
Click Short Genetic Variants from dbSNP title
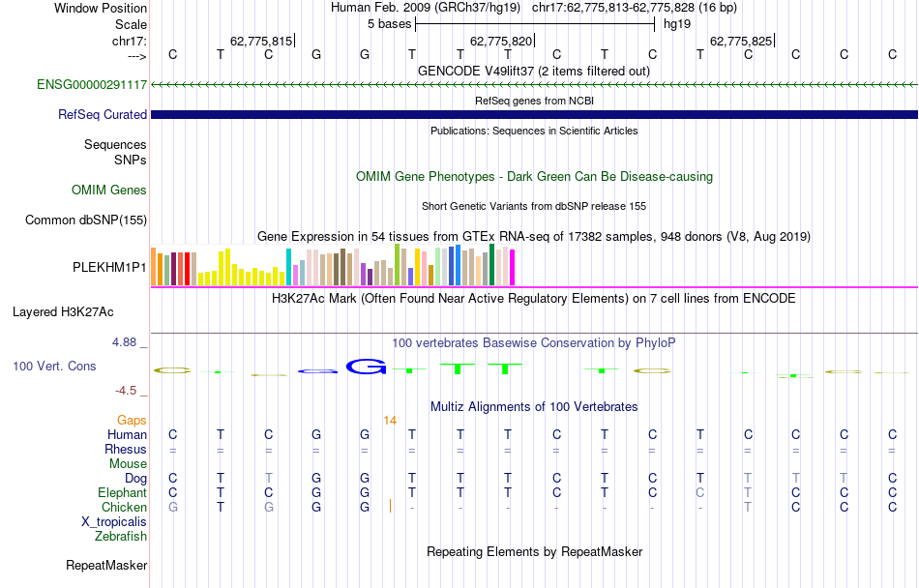pos(534,207)
